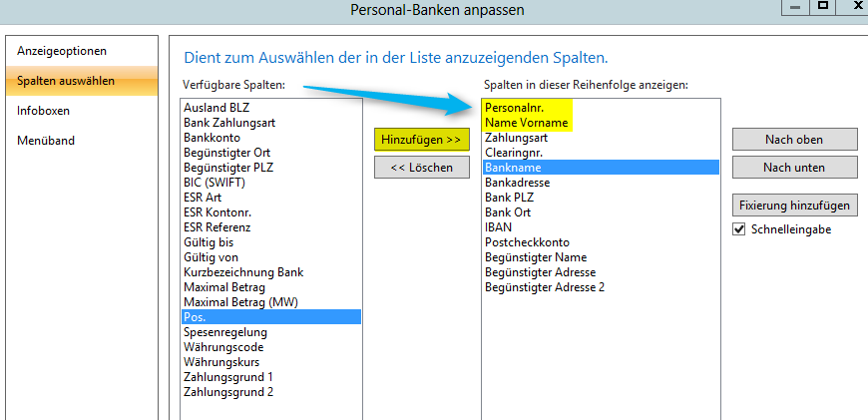Image resolution: width=868 pixels, height=420 pixels.
Task: Click the Nach oben button
Action: (x=793, y=139)
